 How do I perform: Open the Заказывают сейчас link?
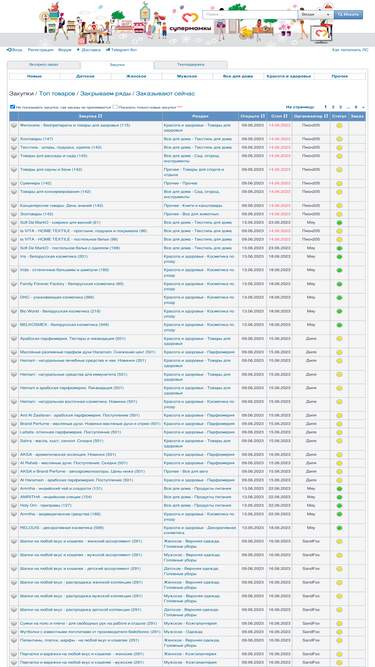pyautogui.click(x=165, y=93)
